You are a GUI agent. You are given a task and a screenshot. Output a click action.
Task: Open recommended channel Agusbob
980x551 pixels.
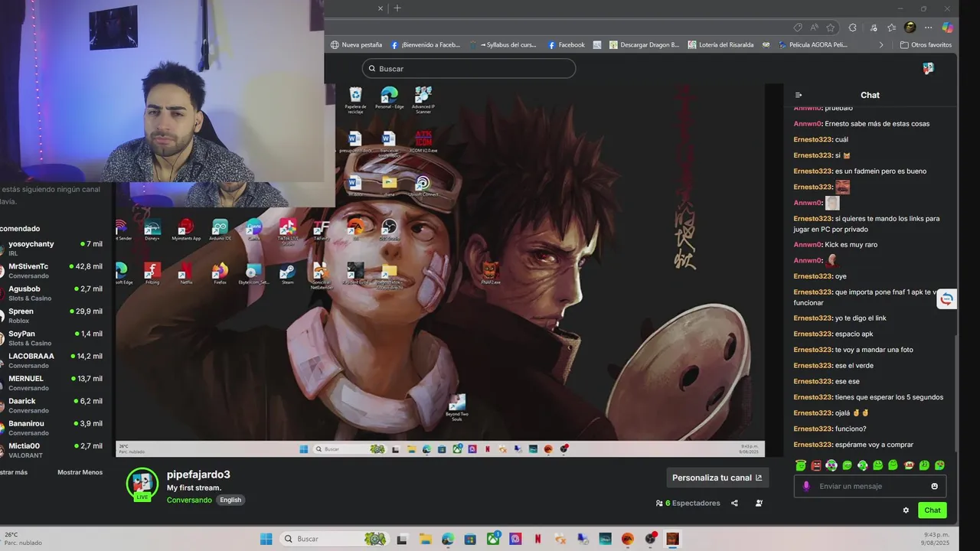[51, 293]
